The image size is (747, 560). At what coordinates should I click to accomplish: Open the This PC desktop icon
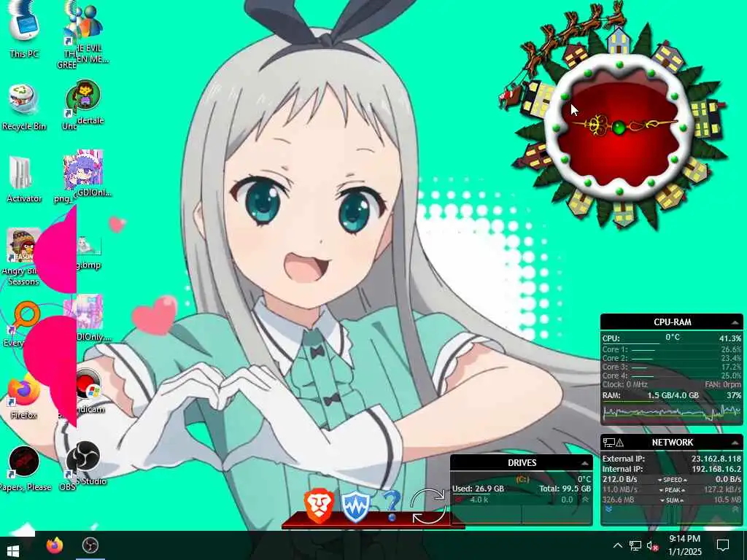point(24,29)
